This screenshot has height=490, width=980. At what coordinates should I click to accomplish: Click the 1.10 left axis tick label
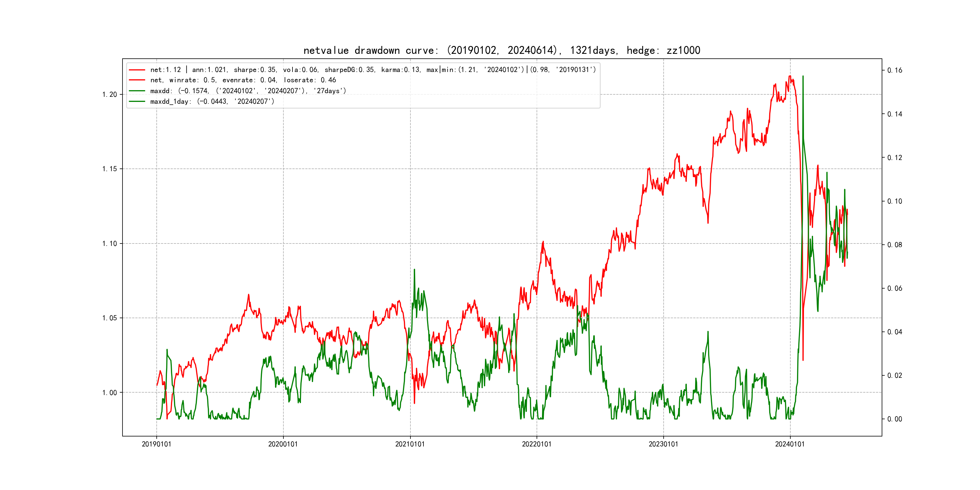click(x=109, y=243)
